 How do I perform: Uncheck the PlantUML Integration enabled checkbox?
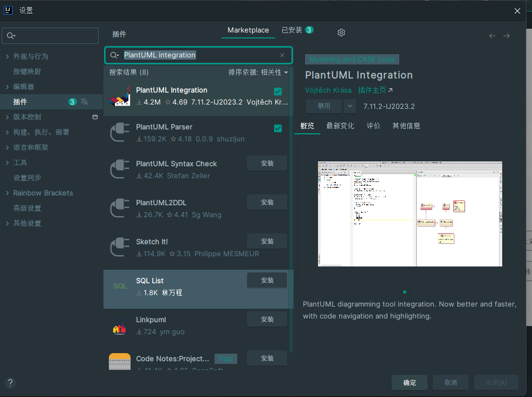[x=278, y=92]
